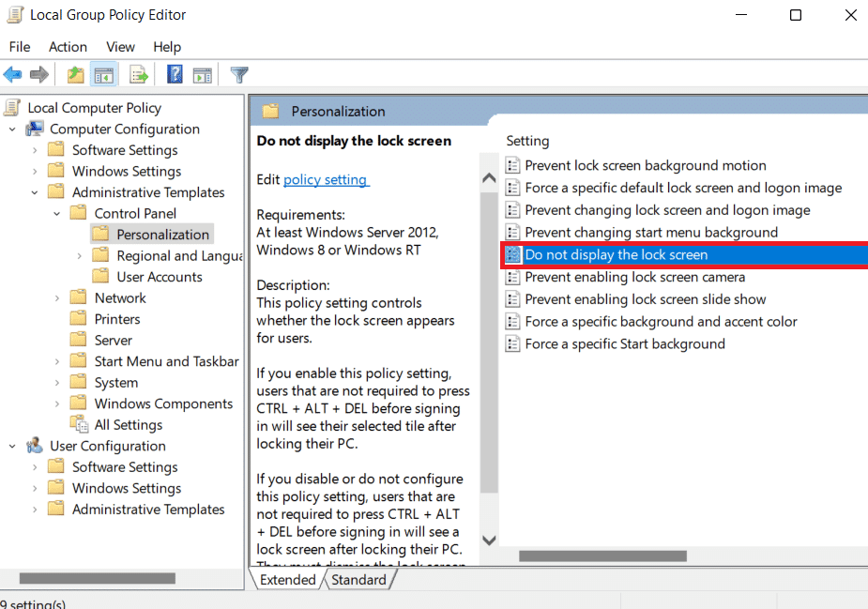The image size is (868, 609).
Task: Select System in the tree
Action: pos(115,383)
